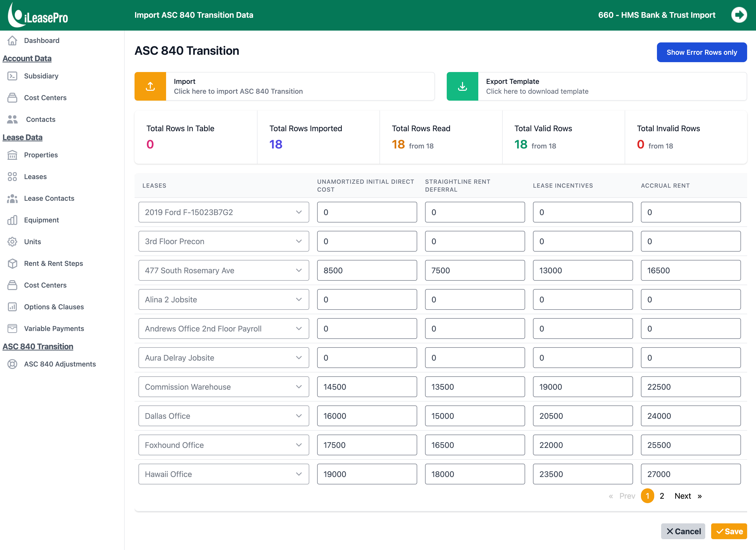The image size is (756, 550).
Task: Click the Lease Data Cost Centers icon
Action: pyautogui.click(x=12, y=285)
